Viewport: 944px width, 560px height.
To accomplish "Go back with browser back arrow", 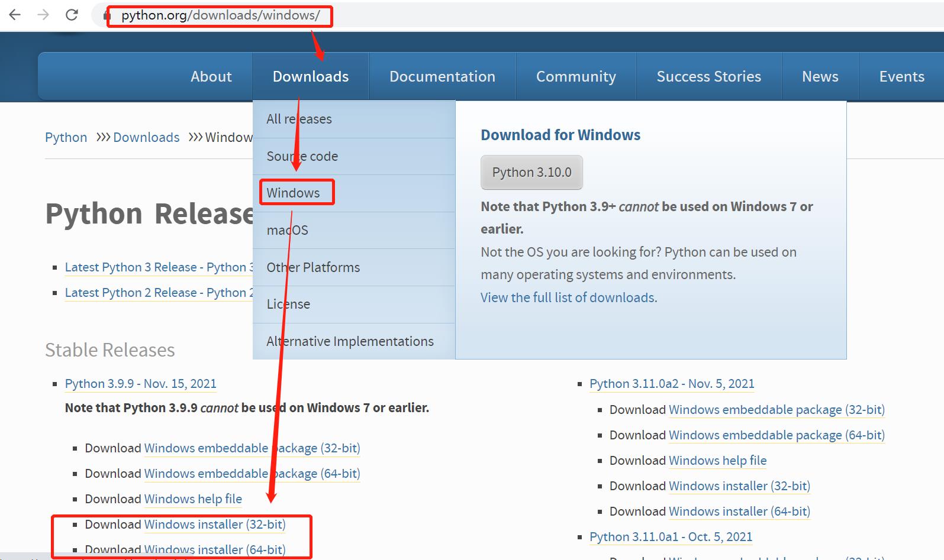I will (15, 15).
